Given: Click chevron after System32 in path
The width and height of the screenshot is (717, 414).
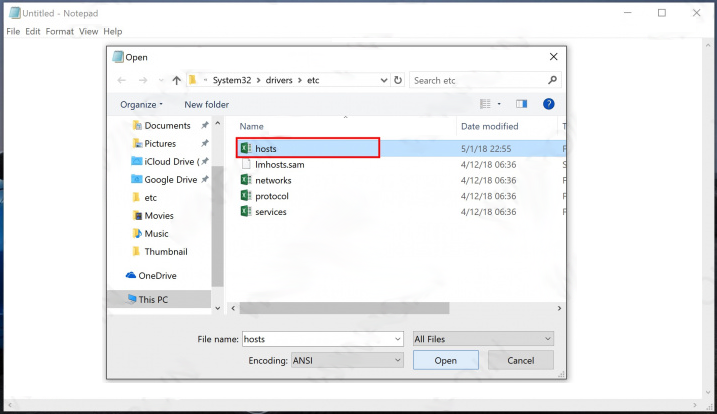Looking at the screenshot, I should point(258,80).
